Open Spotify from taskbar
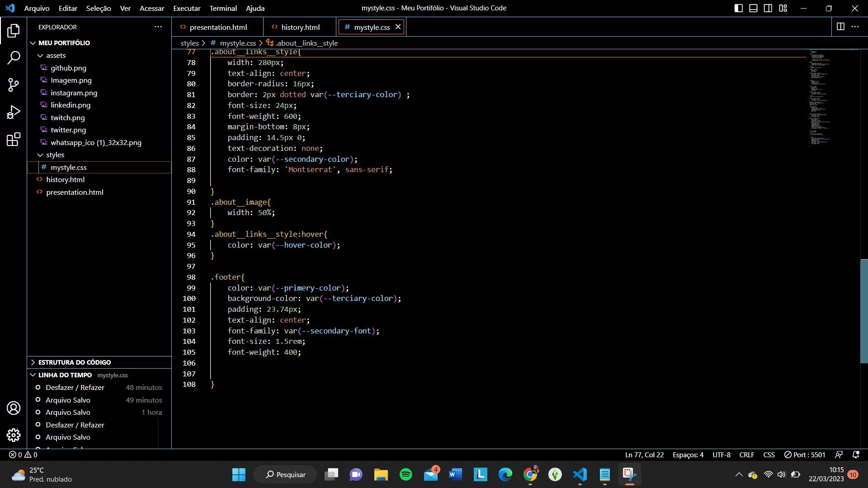868x488 pixels. click(406, 474)
